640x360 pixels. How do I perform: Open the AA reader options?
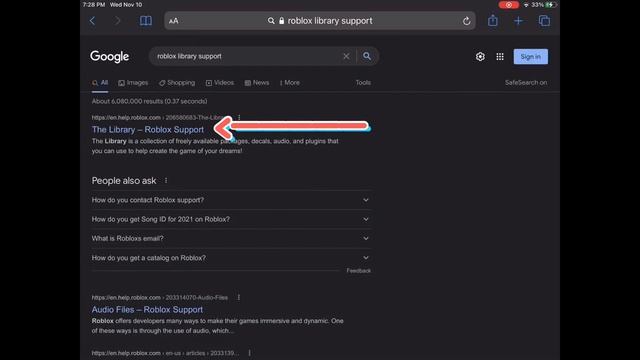[173, 21]
